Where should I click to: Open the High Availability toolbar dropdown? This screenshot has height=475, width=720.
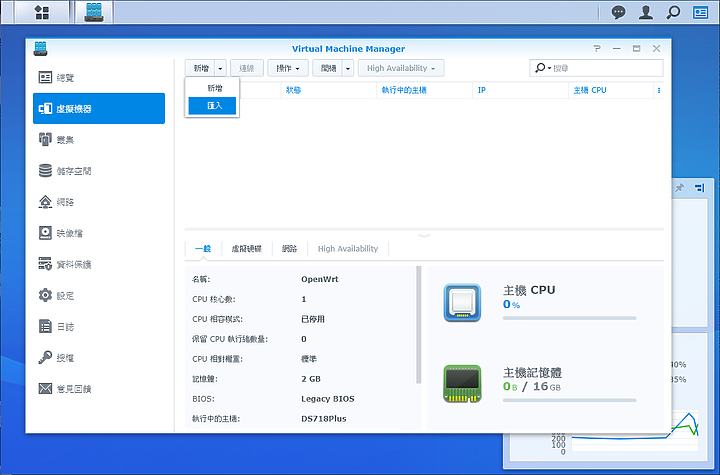(x=401, y=68)
